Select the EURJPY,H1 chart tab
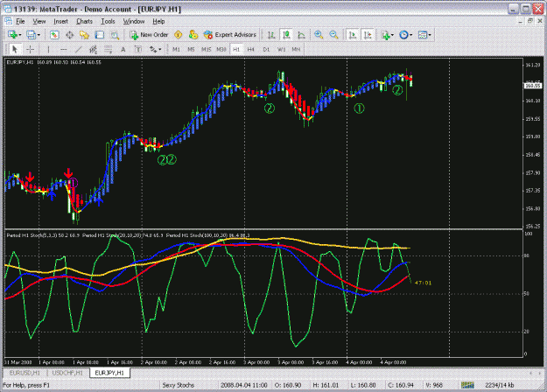The width and height of the screenshot is (547, 392). [x=109, y=373]
